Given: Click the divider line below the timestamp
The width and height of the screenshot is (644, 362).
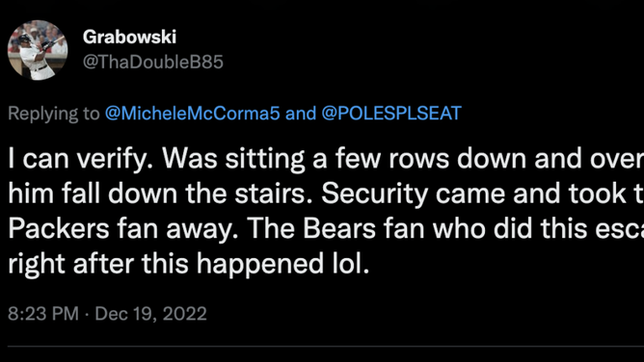Looking at the screenshot, I should [326, 347].
